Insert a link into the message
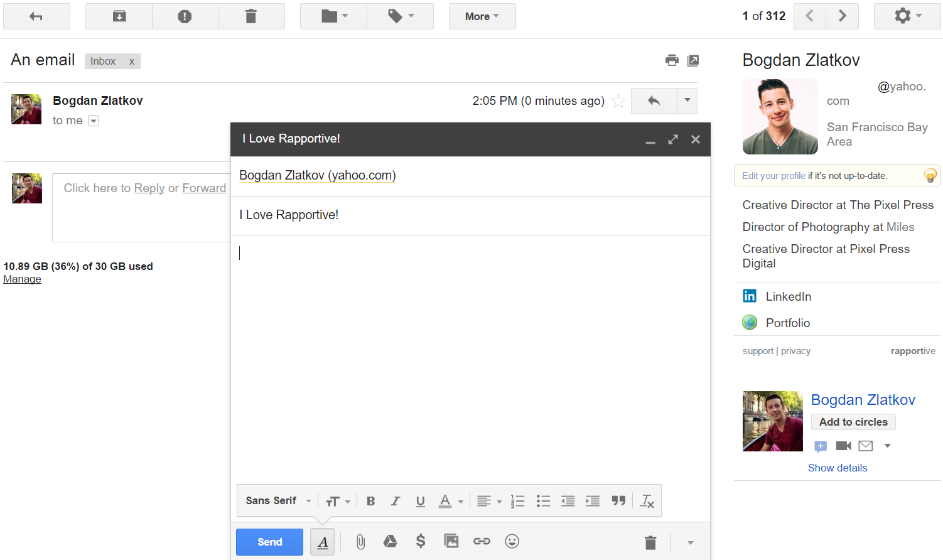Viewport: 943px width, 560px height. [x=482, y=541]
